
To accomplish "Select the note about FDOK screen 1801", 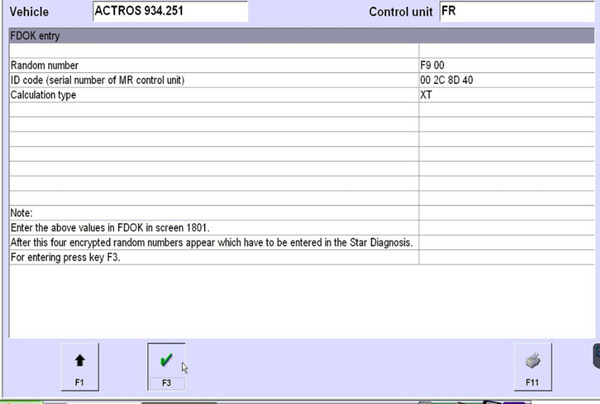I will click(110, 228).
